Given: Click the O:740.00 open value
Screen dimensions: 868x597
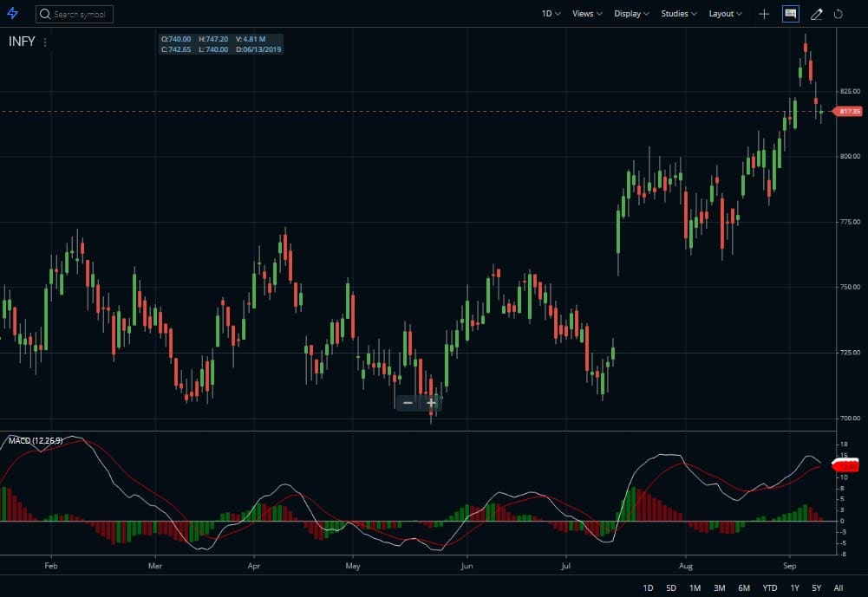Looking at the screenshot, I should tap(175, 39).
